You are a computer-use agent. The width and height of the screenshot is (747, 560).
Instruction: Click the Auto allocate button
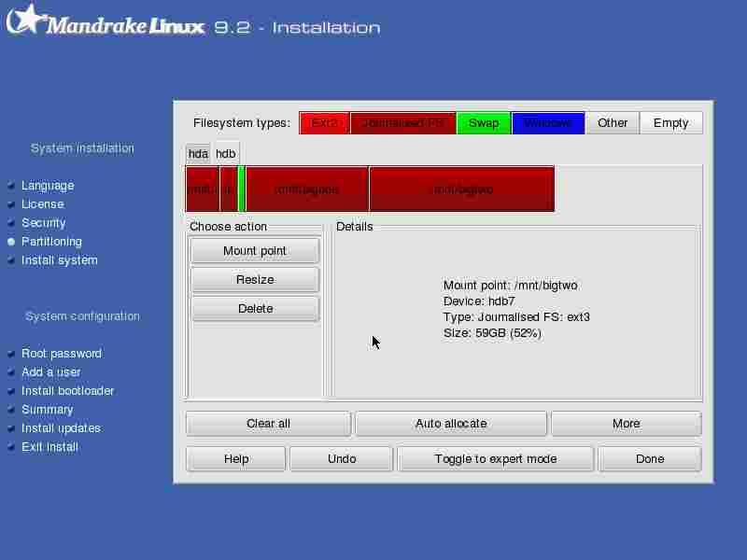pyautogui.click(x=451, y=424)
